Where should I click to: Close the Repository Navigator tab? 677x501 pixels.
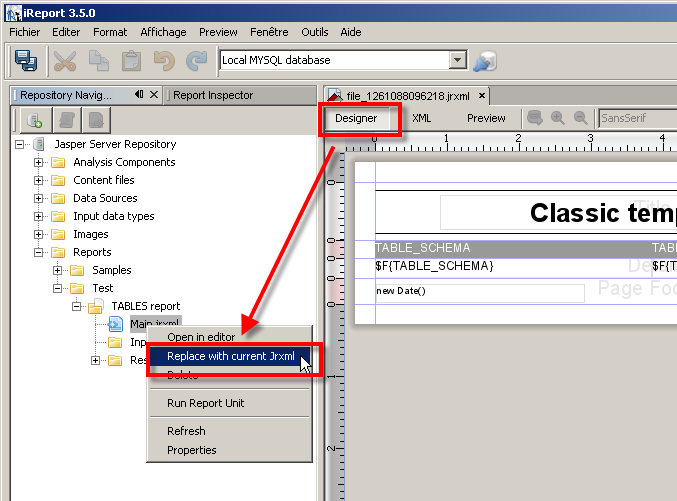[x=154, y=94]
